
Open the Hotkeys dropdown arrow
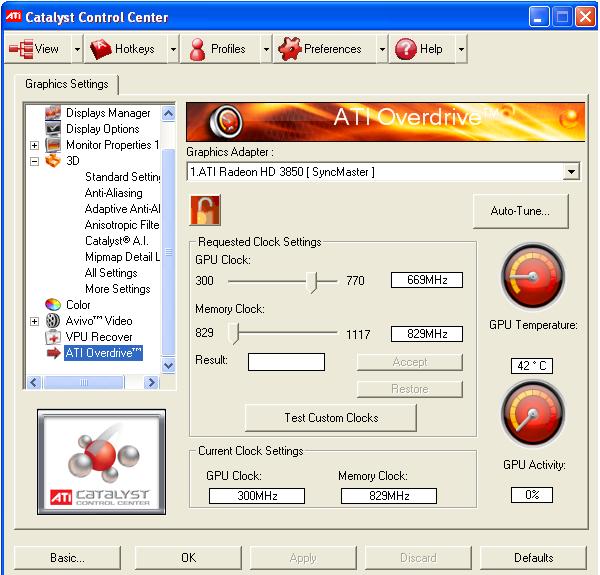pyautogui.click(x=173, y=49)
